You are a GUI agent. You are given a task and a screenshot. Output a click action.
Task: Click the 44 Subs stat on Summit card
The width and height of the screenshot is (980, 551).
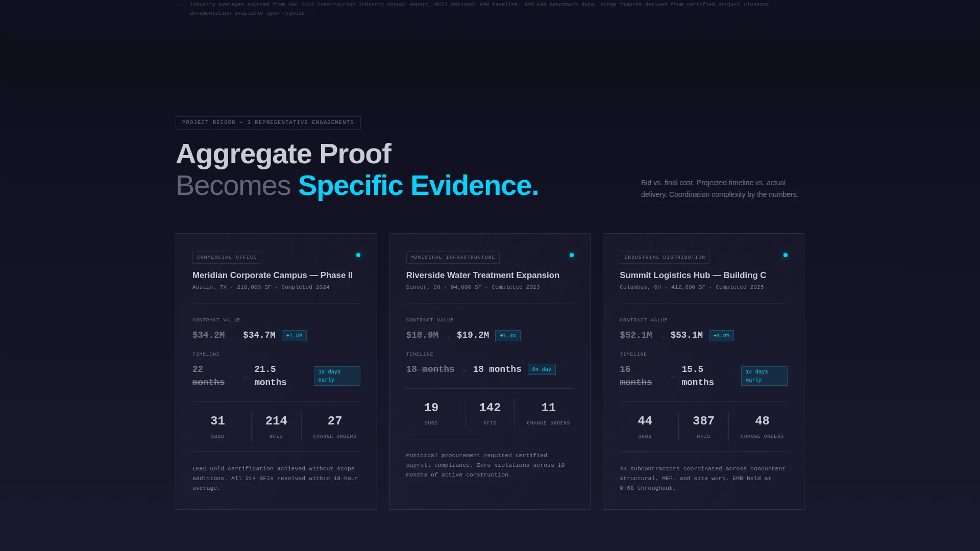pos(645,427)
